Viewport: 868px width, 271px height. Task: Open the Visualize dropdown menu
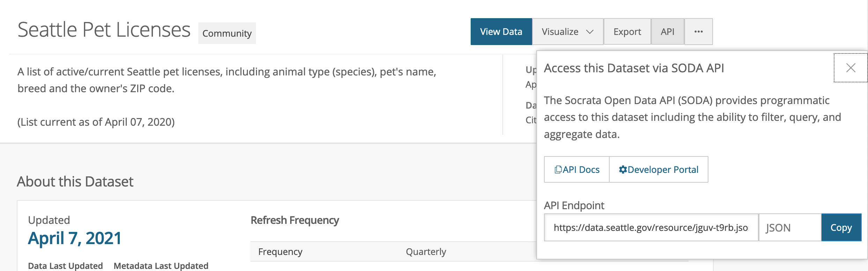click(560, 32)
